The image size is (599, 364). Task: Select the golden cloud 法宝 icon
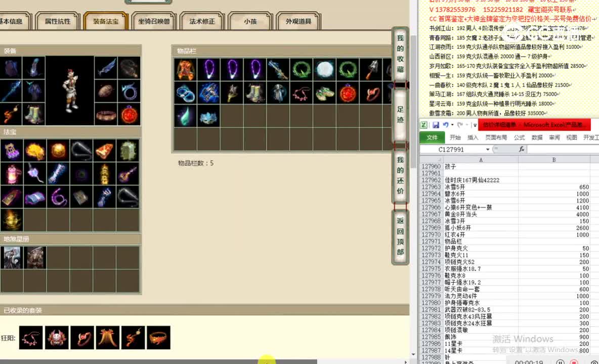35,150
